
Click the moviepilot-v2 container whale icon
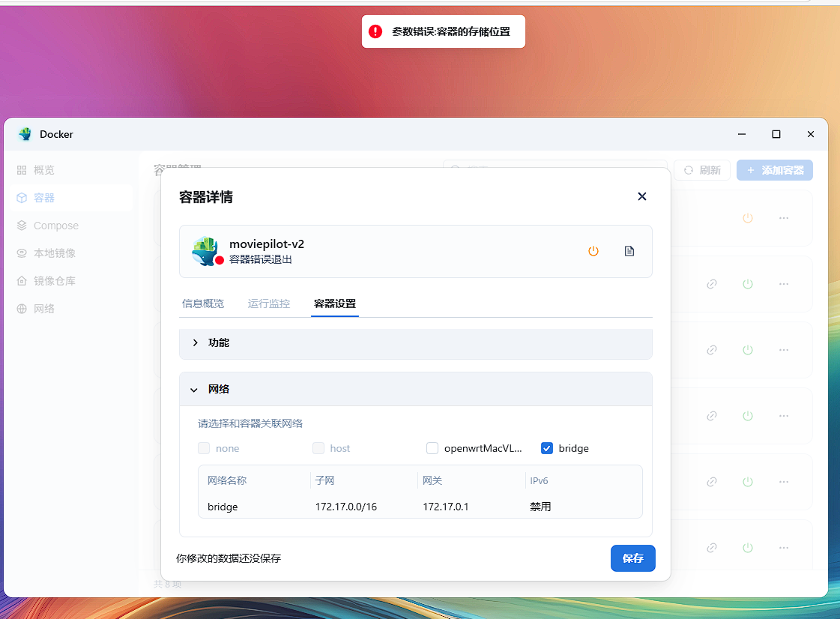205,251
